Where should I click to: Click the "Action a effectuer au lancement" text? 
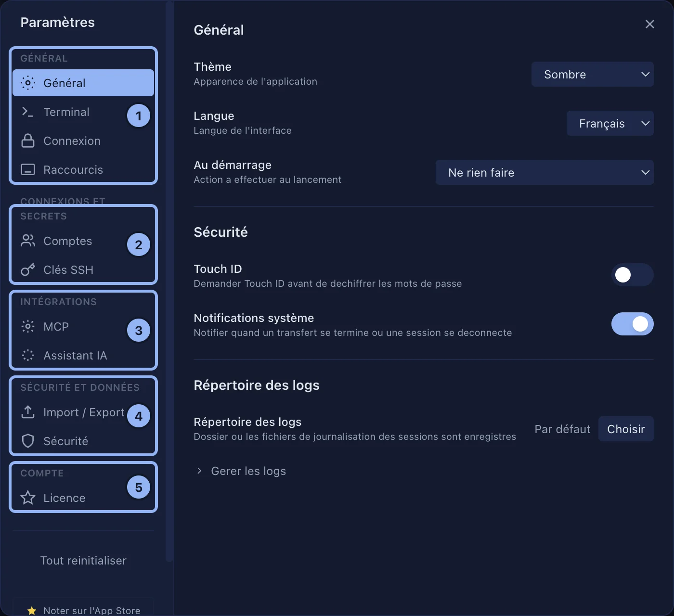(x=267, y=180)
